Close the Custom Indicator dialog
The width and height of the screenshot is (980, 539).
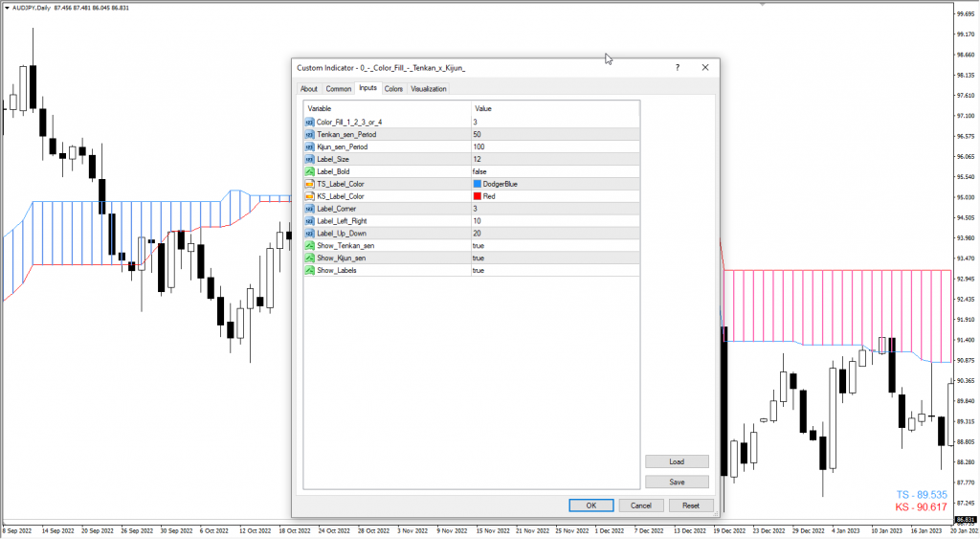(x=705, y=68)
